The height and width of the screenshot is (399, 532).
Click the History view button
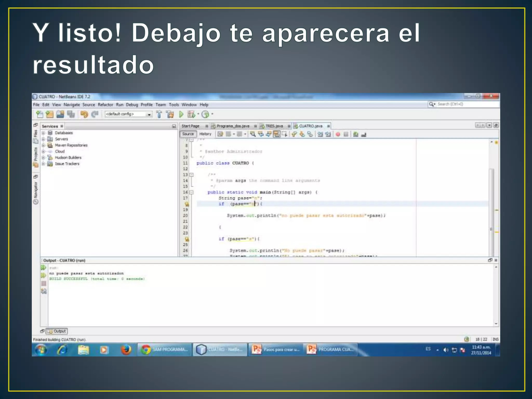pyautogui.click(x=205, y=134)
